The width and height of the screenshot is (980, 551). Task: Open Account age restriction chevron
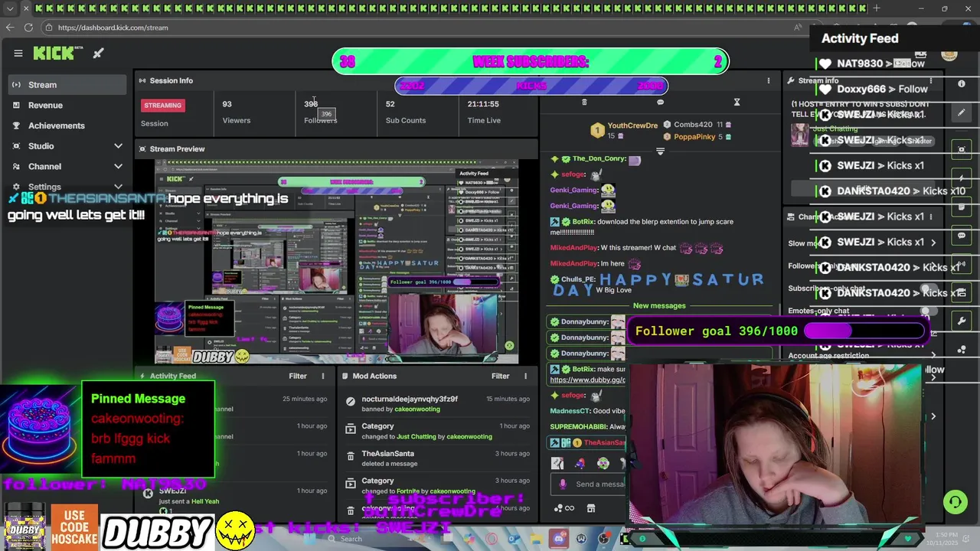[x=933, y=356]
